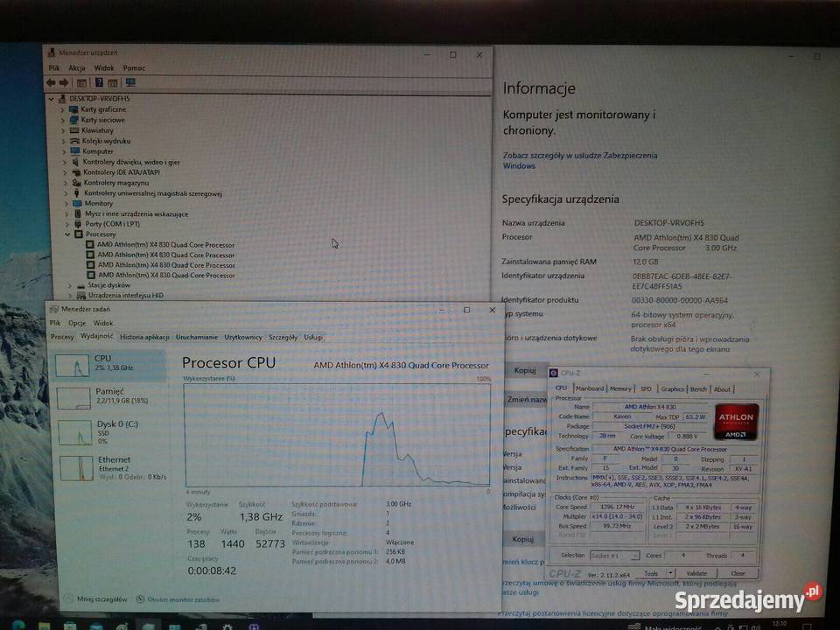Click the CPU thumbnail graph in Task Manager
The width and height of the screenshot is (840, 630).
(x=73, y=366)
